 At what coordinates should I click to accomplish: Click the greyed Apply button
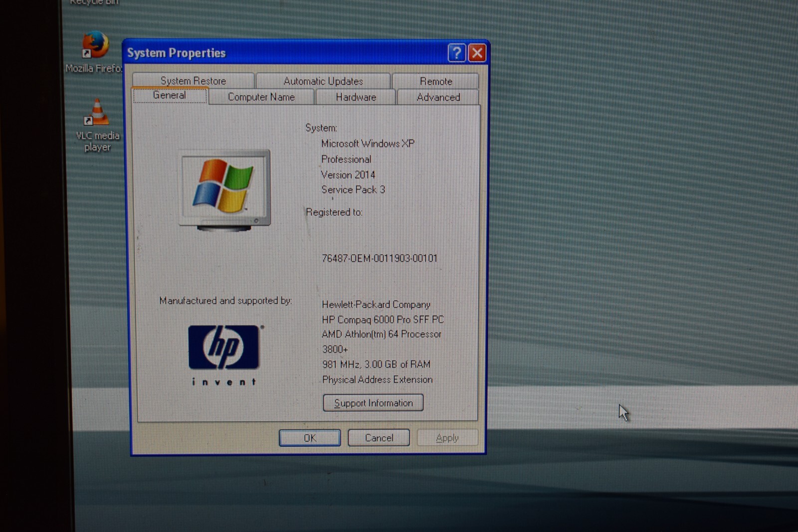tap(447, 438)
